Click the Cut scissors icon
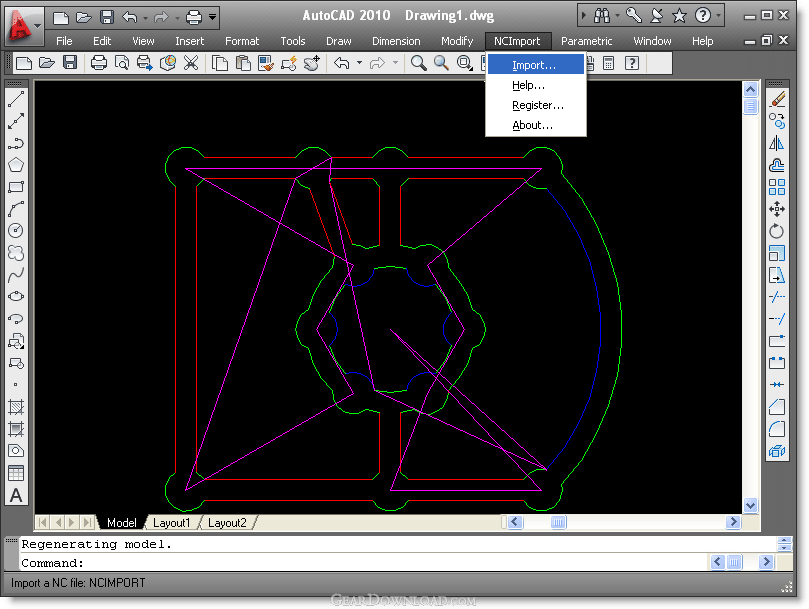The height and width of the screenshot is (609, 809). coord(191,63)
